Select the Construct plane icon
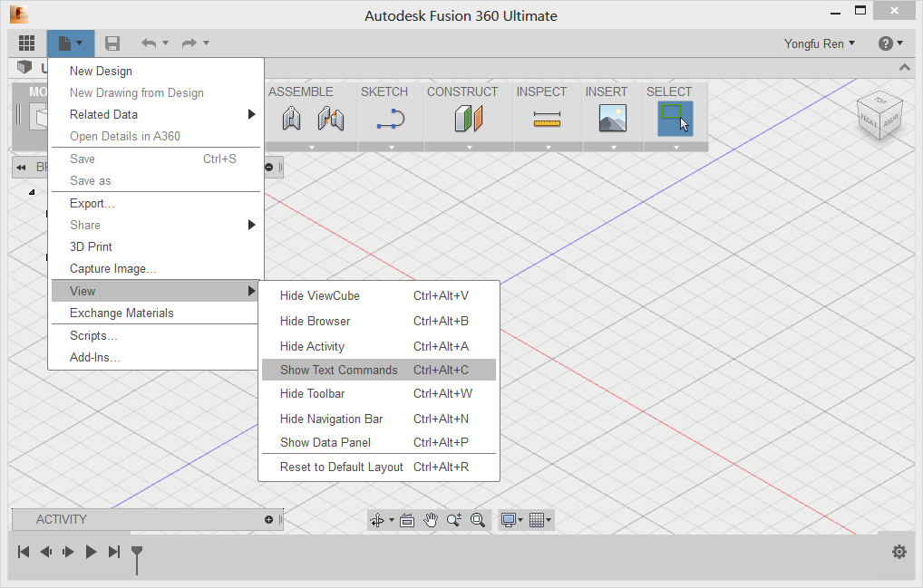Screen dimensions: 923x588 [469, 118]
